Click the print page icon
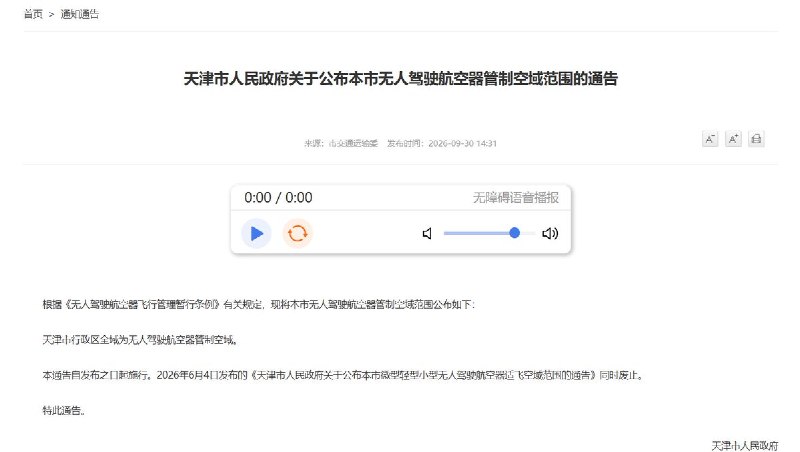Viewport: 800px width, 452px height. [x=756, y=139]
